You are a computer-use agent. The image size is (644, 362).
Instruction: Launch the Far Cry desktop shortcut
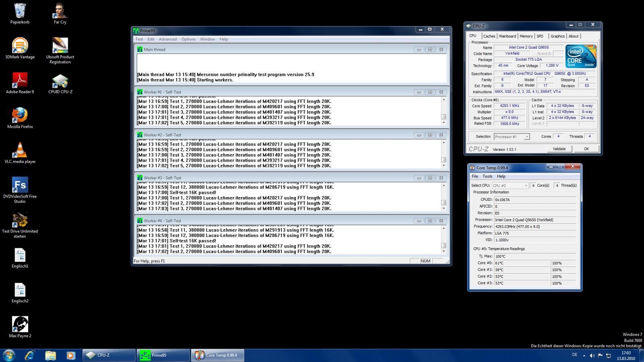pos(60,11)
